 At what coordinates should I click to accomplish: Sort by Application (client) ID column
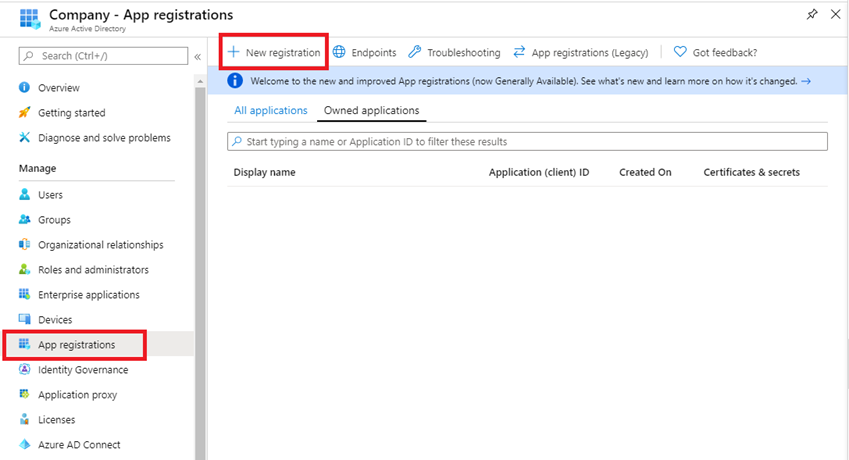click(539, 172)
